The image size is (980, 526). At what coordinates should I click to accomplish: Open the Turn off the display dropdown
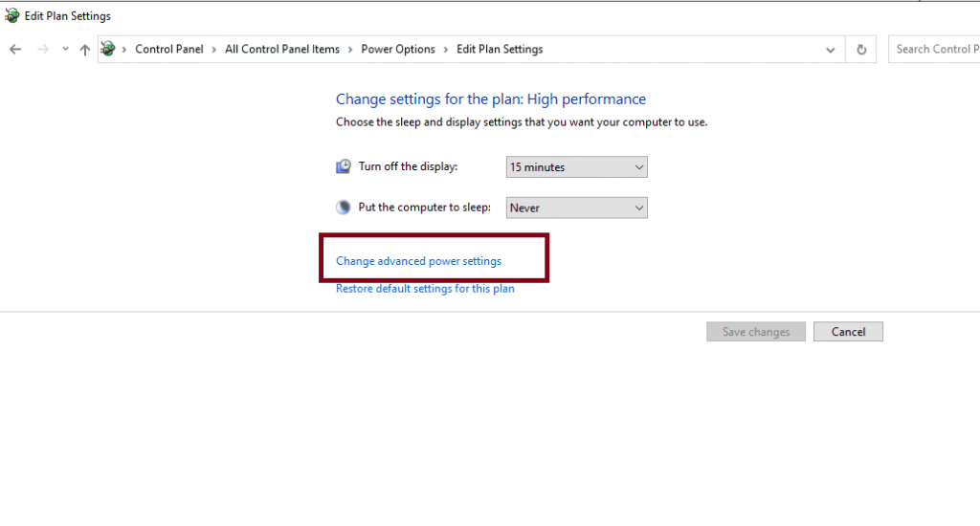point(576,167)
